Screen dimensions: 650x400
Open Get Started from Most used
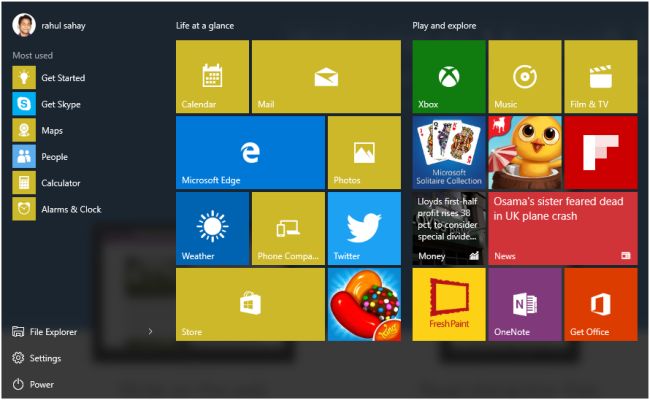49,78
